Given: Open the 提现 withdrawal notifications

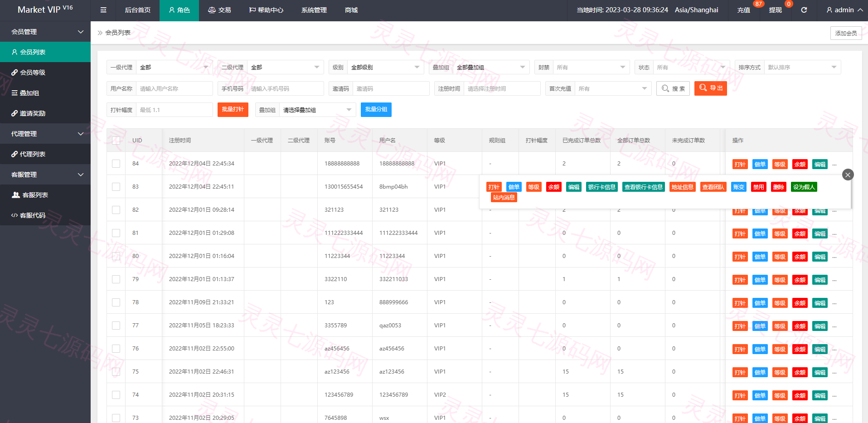Looking at the screenshot, I should coord(776,10).
